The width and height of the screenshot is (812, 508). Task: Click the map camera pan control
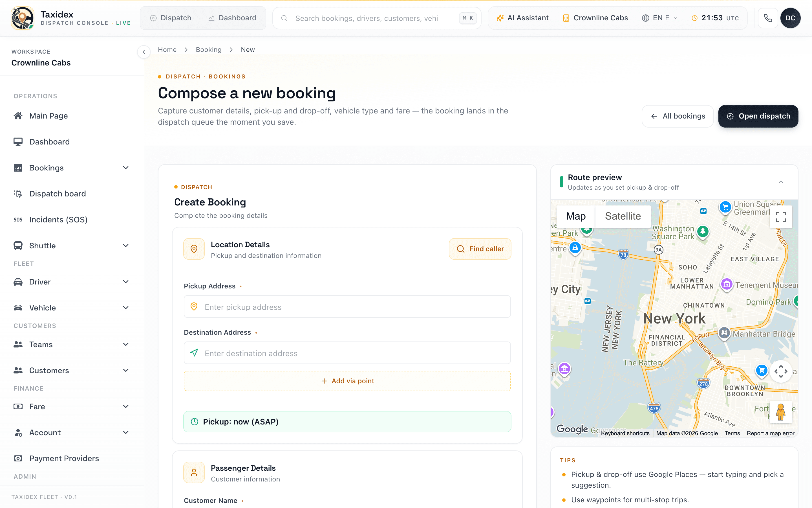[x=781, y=371]
